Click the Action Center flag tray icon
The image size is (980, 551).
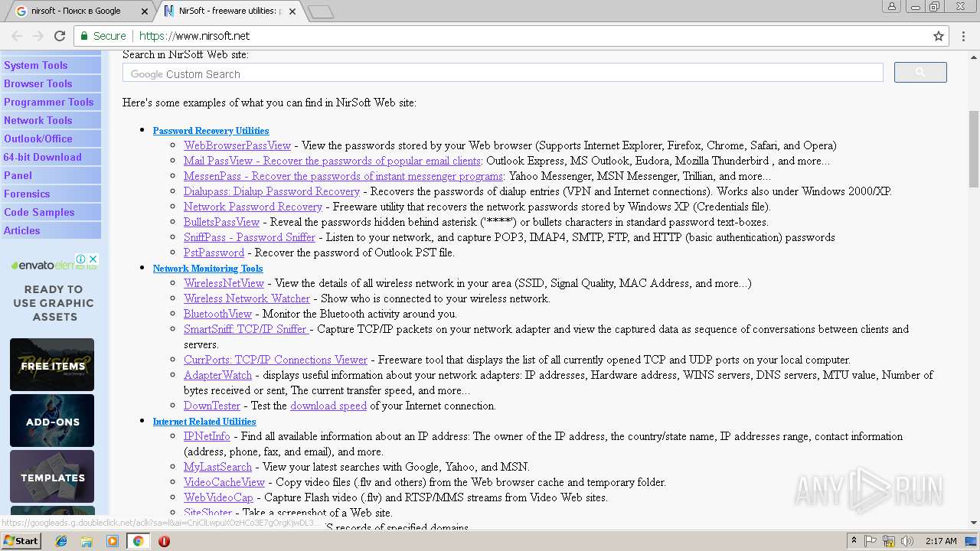[x=871, y=541]
